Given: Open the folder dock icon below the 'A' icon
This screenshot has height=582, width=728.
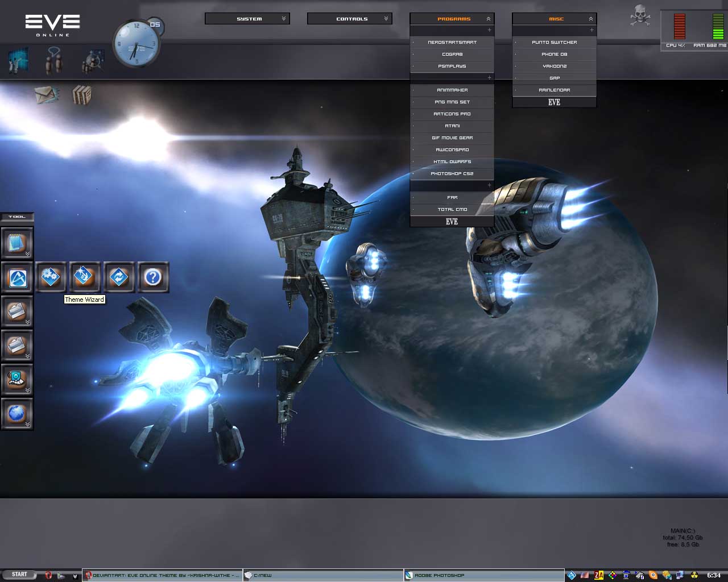Looking at the screenshot, I should 17,311.
